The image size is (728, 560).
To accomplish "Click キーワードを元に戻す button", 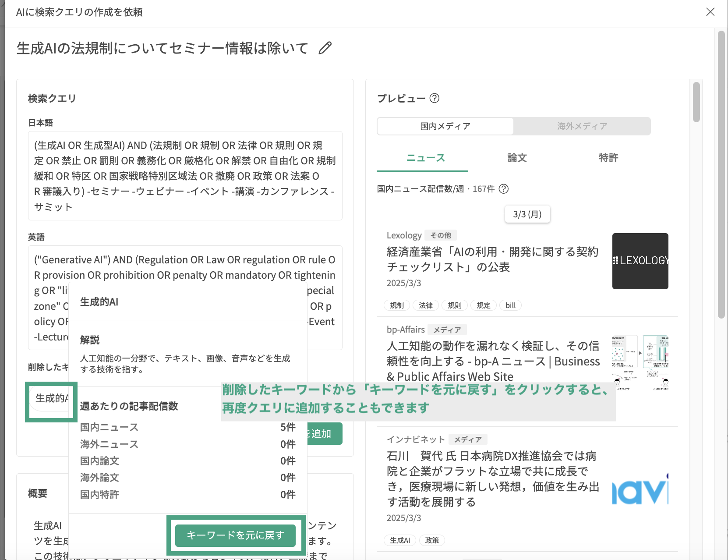I will point(235,535).
